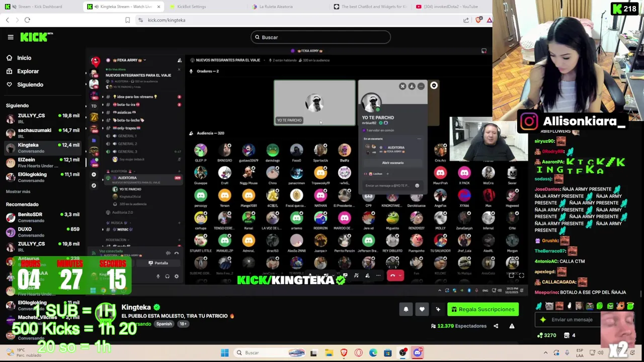Open Brave shields icon
Image resolution: width=644 pixels, height=362 pixels.
coord(478,20)
